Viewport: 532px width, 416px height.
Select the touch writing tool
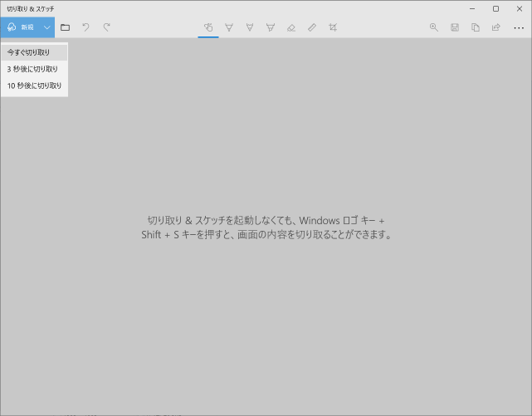coord(208,27)
